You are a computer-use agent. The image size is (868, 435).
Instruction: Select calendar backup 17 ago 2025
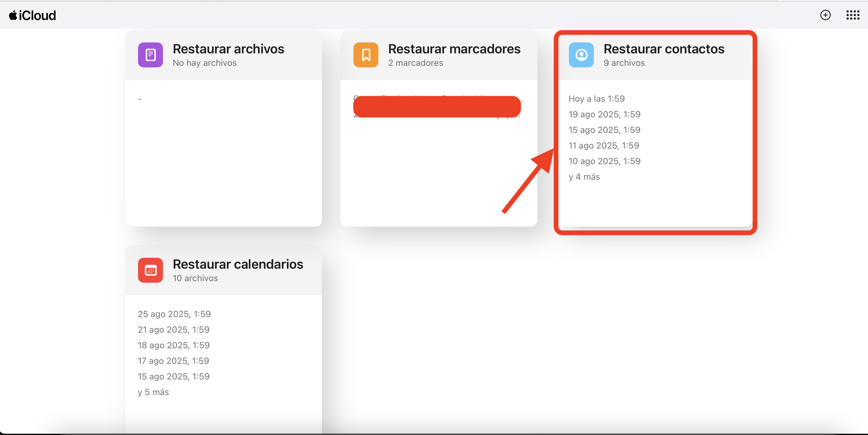pos(173,361)
